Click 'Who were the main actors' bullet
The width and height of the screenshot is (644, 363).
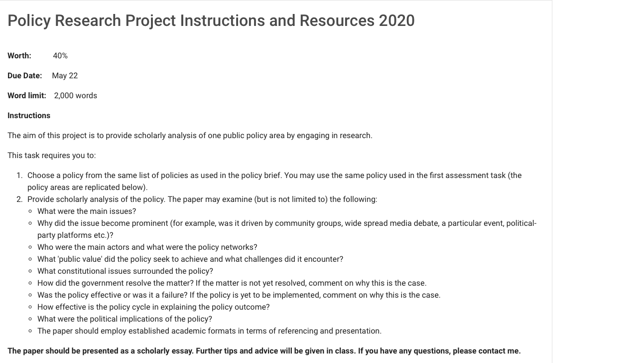(147, 247)
